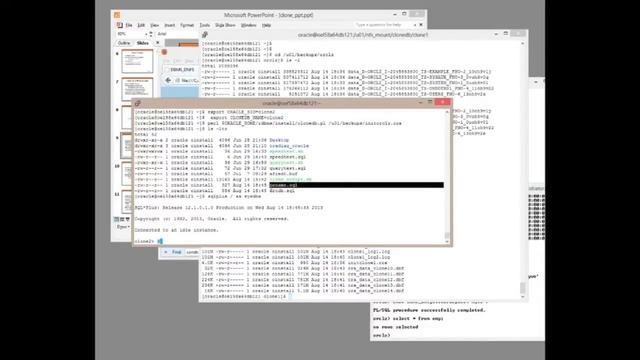Click the 'SQL*Plus: Release 12.1.0.1.0' line

pyautogui.click(x=229, y=208)
